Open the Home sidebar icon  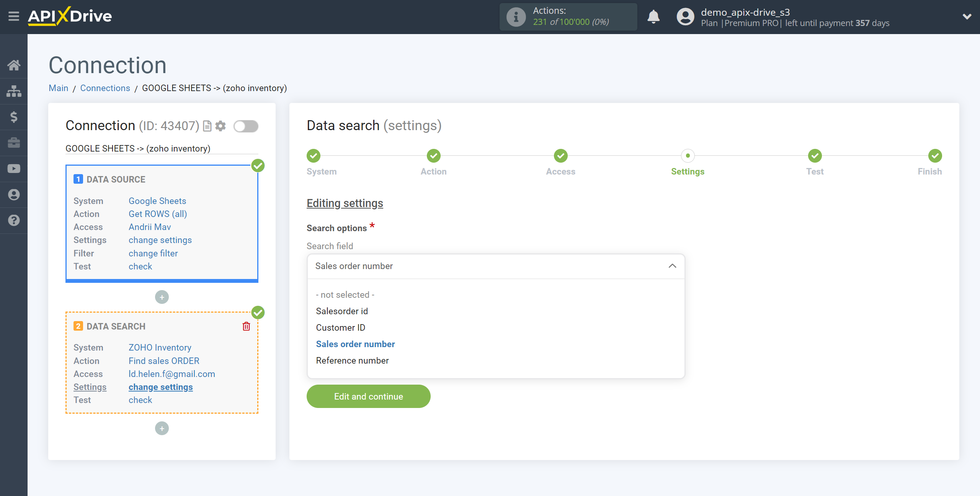[x=14, y=65]
